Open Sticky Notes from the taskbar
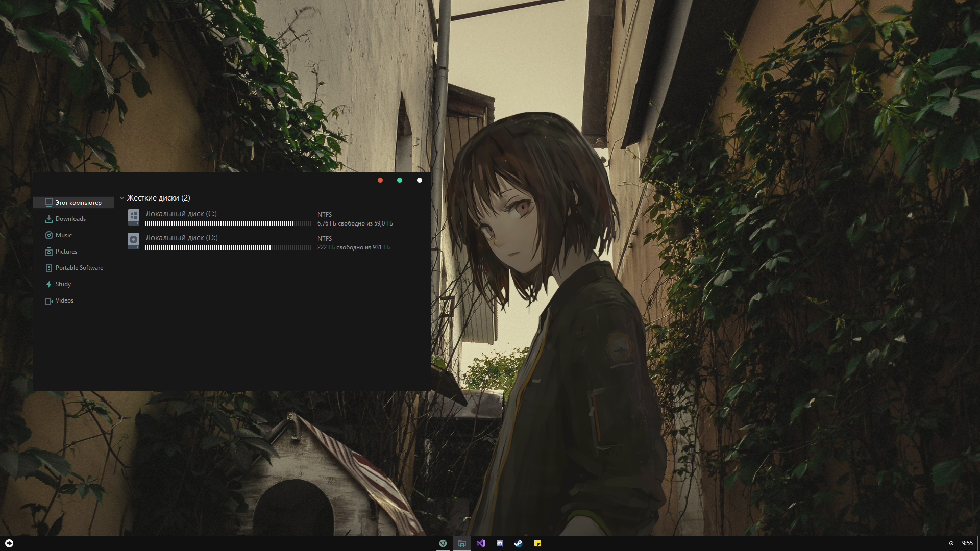Viewport: 980px width, 551px height. [x=537, y=543]
